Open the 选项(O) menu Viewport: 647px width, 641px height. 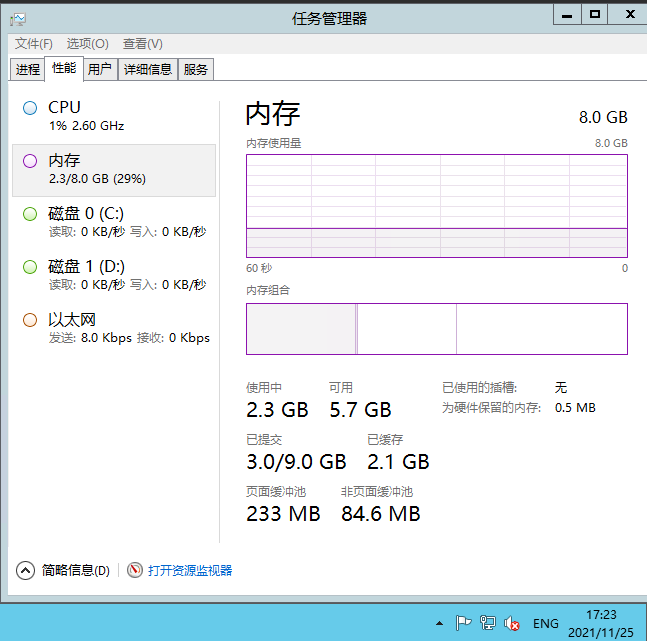pyautogui.click(x=87, y=44)
